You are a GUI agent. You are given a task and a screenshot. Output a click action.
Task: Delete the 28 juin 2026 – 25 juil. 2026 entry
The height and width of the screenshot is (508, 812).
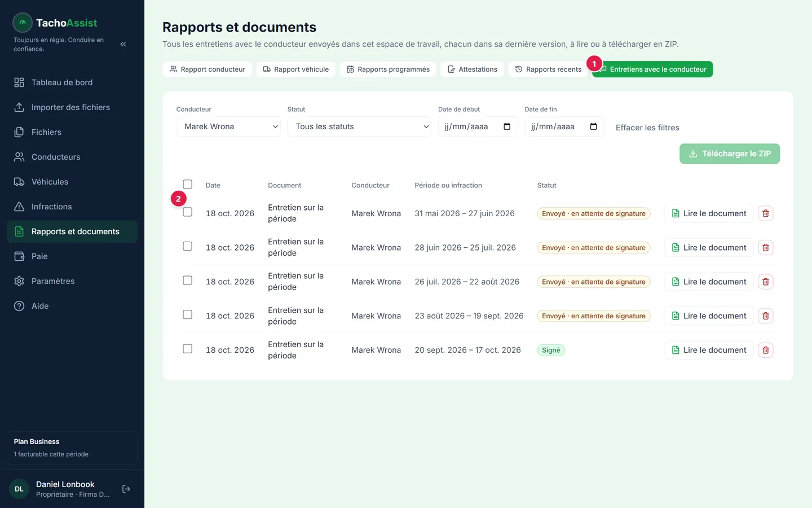766,248
